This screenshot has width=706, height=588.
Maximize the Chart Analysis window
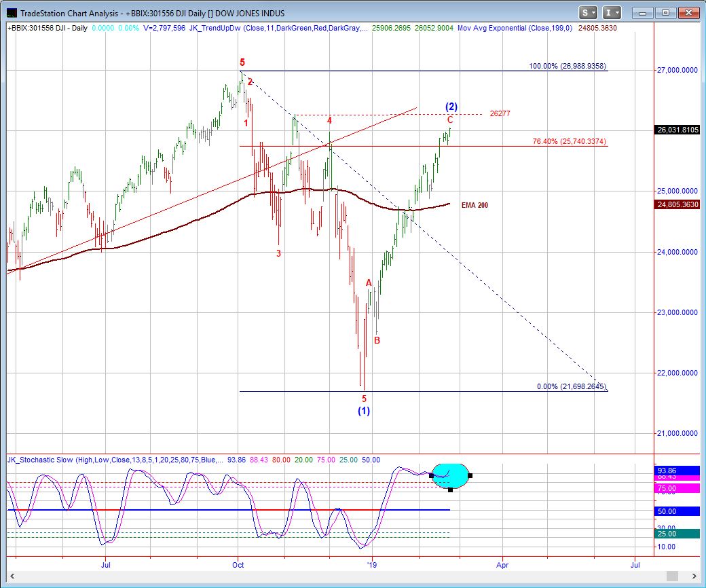pos(665,13)
